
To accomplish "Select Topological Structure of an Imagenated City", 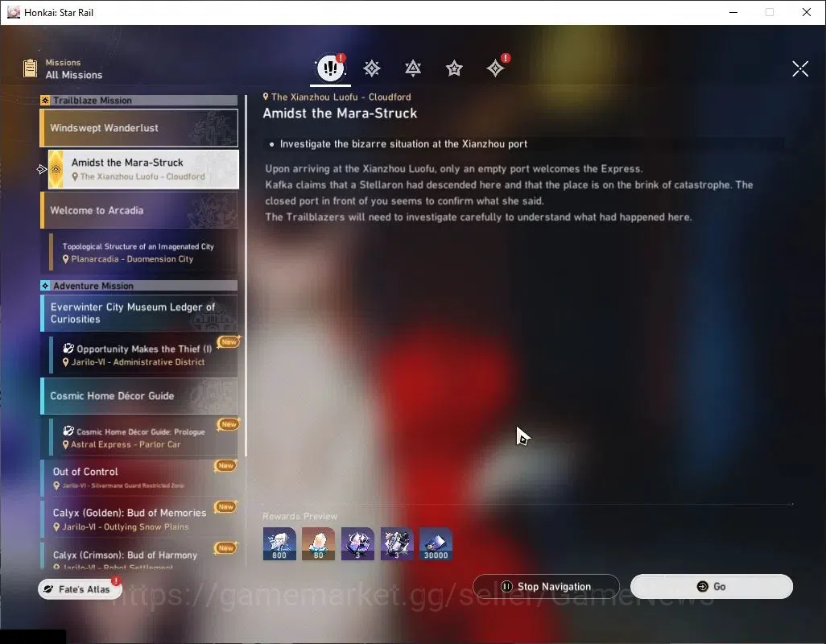I will click(x=143, y=253).
